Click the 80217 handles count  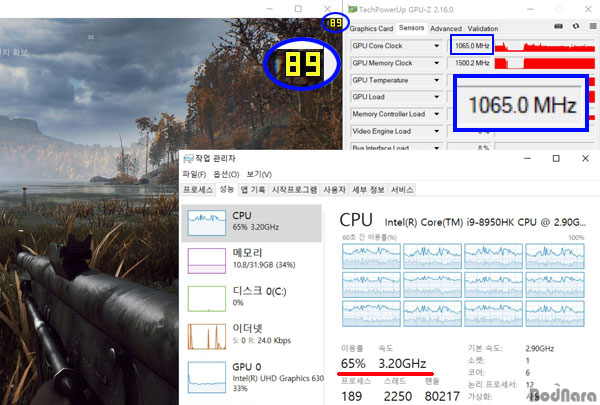pos(442,396)
